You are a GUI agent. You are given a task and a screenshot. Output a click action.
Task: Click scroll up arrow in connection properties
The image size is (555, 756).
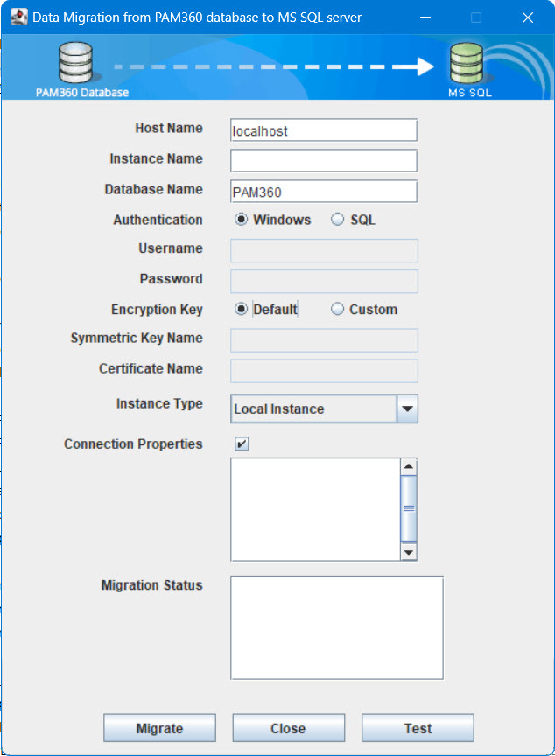pyautogui.click(x=409, y=466)
